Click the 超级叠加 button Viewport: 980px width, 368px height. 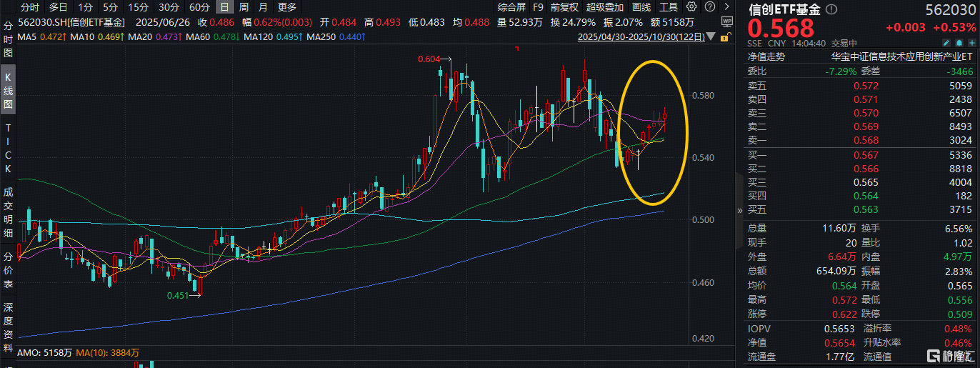[604, 7]
